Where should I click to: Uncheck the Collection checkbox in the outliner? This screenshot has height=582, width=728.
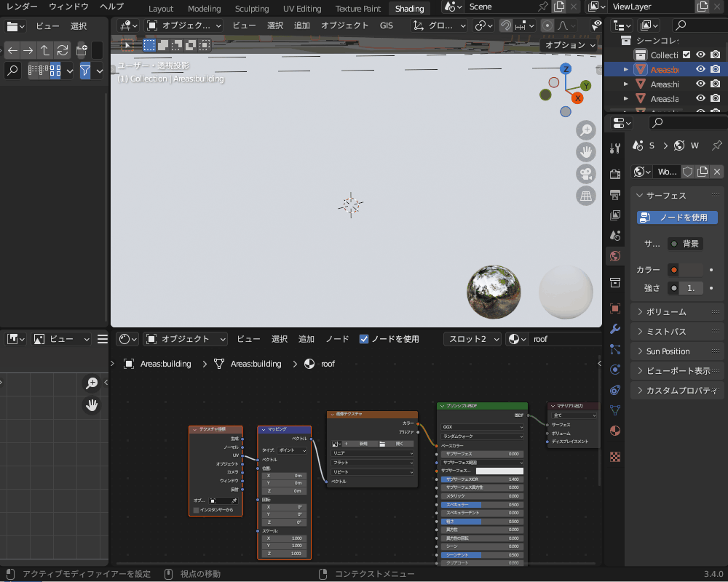click(685, 55)
